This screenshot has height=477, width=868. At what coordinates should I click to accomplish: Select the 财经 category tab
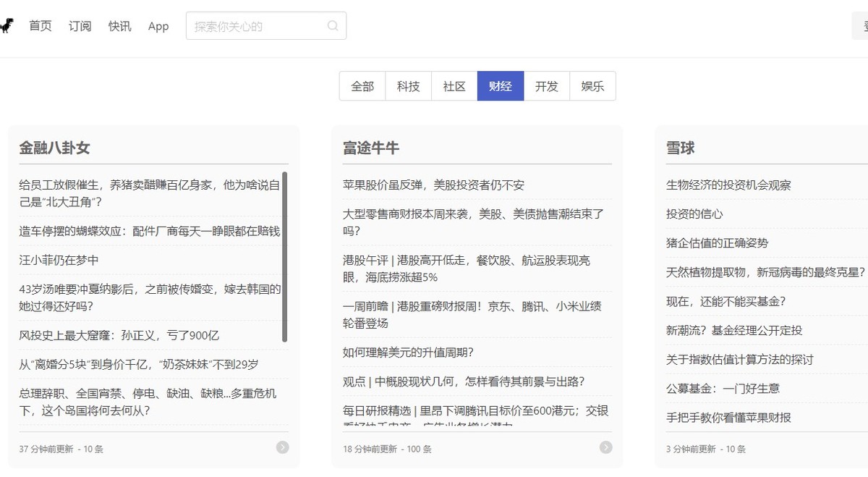point(501,86)
